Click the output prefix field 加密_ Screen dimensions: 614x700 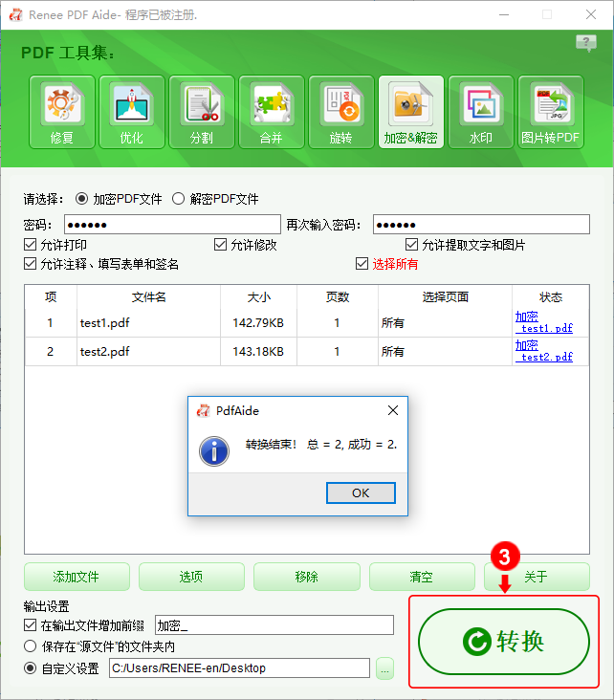(x=274, y=625)
